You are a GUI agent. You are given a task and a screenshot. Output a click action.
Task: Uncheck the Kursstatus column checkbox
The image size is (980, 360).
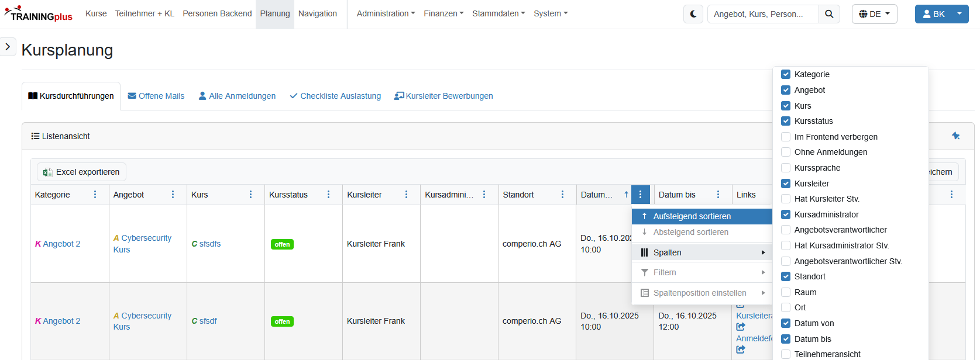pyautogui.click(x=786, y=121)
